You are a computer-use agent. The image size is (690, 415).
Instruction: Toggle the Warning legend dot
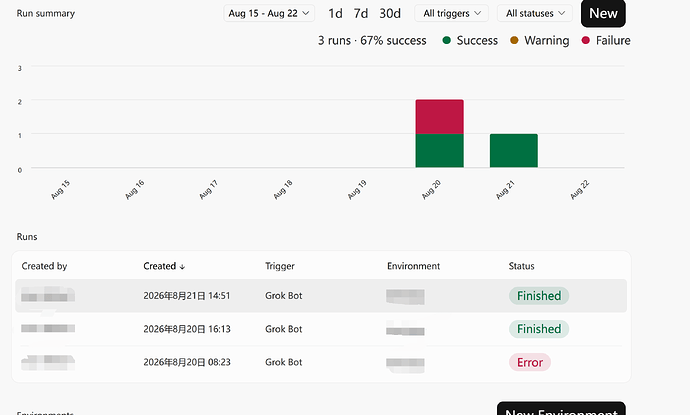[514, 40]
